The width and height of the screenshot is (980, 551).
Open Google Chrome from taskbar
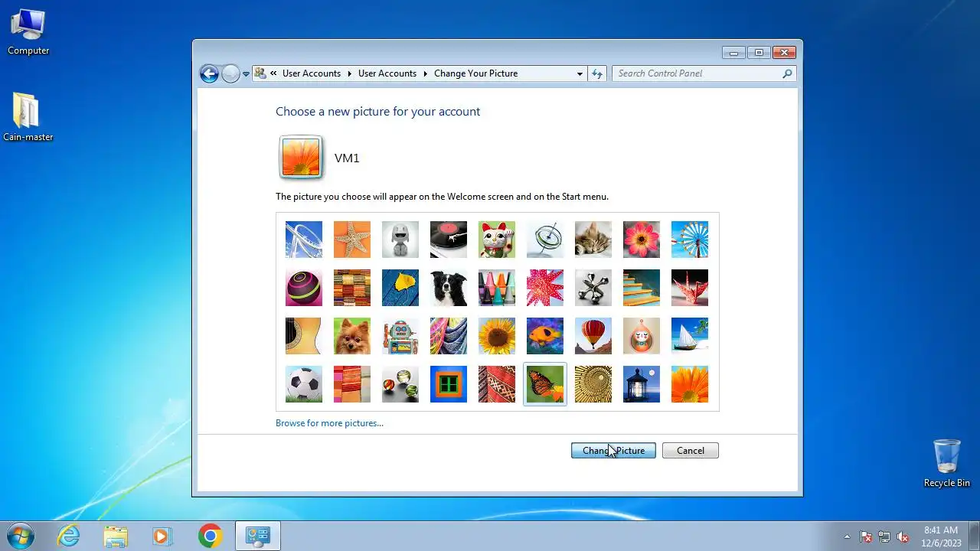210,536
